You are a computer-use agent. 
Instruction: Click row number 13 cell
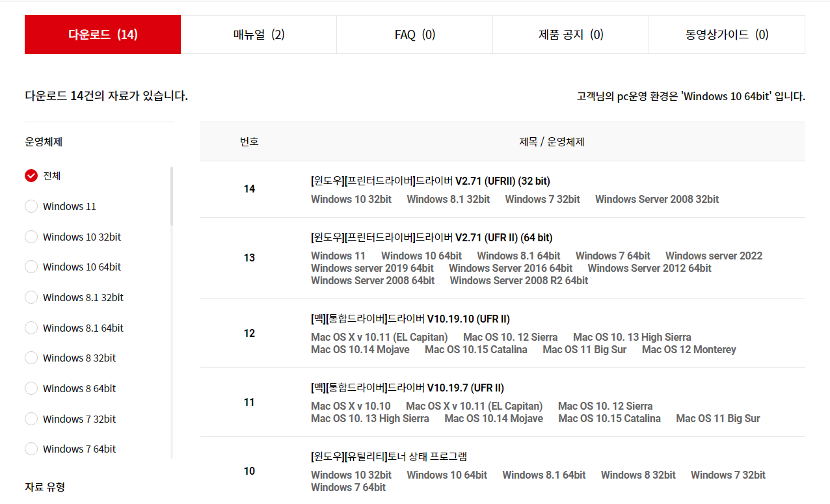pos(249,258)
